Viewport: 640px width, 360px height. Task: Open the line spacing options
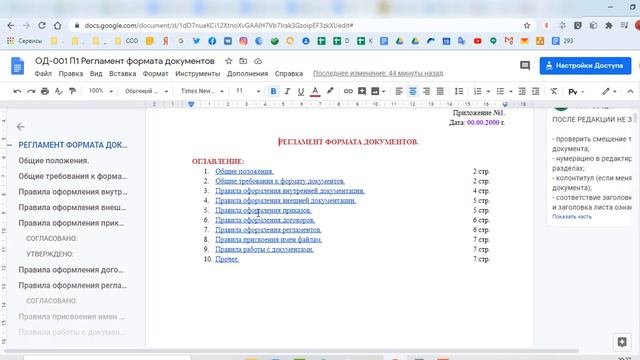(459, 91)
